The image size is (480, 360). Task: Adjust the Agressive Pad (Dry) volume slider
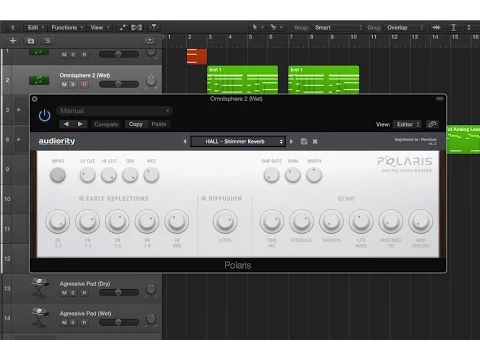point(119,293)
